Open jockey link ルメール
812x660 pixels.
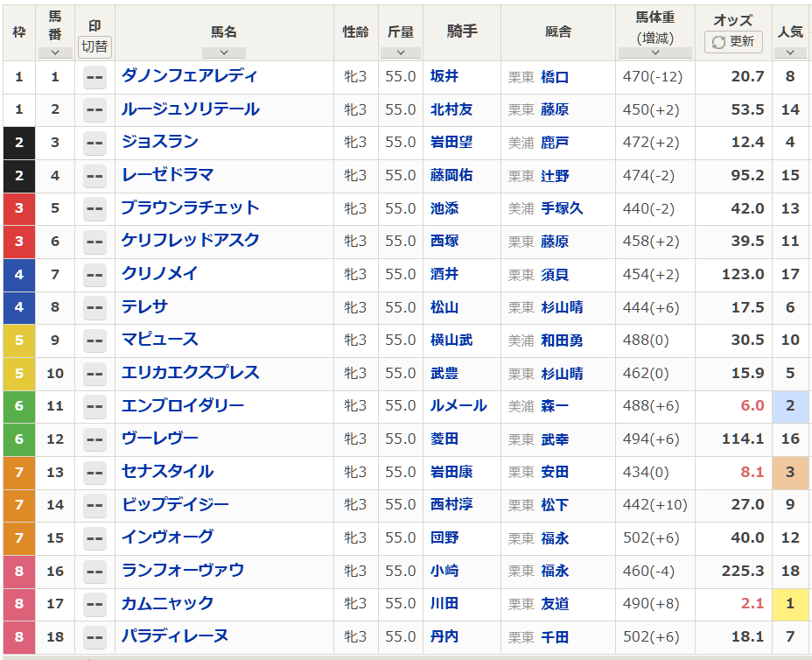[x=458, y=406]
